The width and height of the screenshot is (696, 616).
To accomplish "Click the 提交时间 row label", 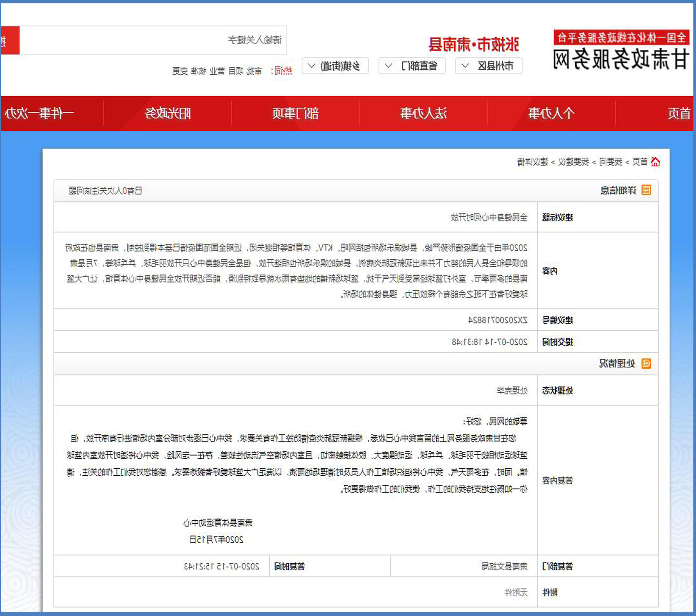I will [x=558, y=342].
